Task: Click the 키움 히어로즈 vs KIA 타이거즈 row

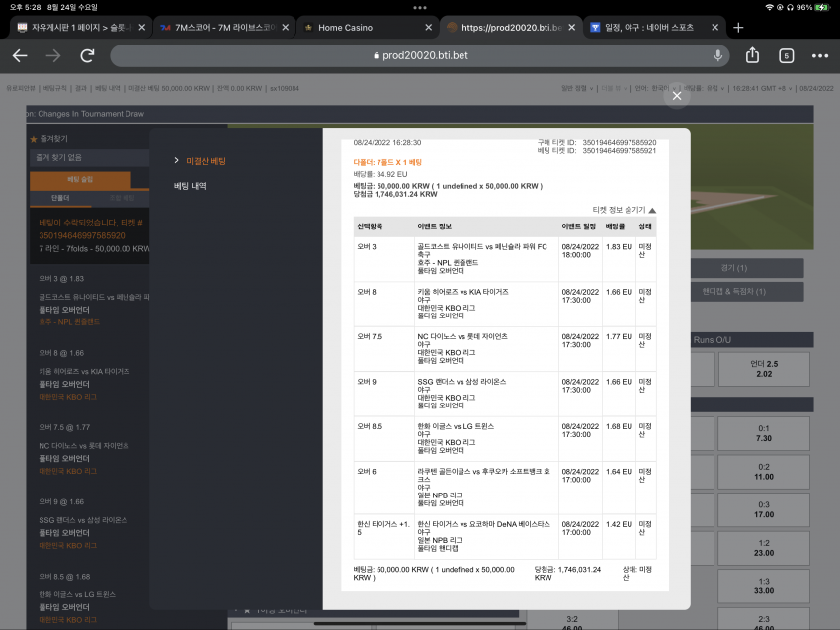Action: point(505,305)
